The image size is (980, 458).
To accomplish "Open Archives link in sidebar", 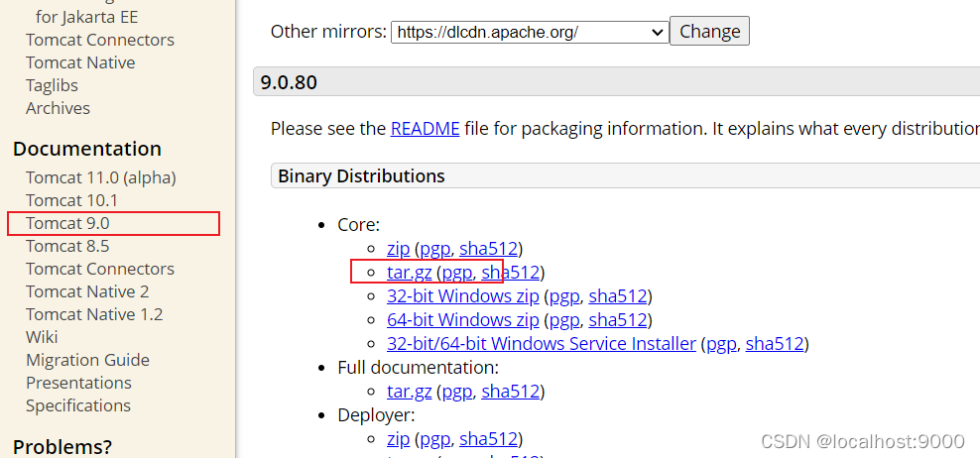I will [59, 108].
